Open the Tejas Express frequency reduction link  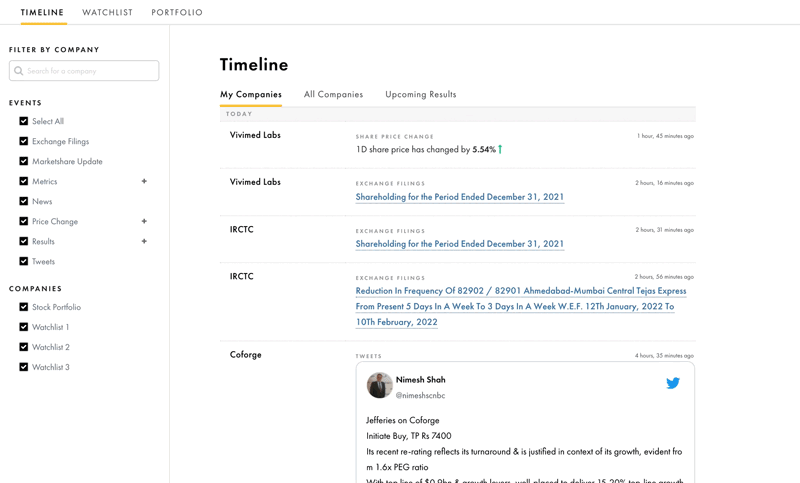(521, 306)
